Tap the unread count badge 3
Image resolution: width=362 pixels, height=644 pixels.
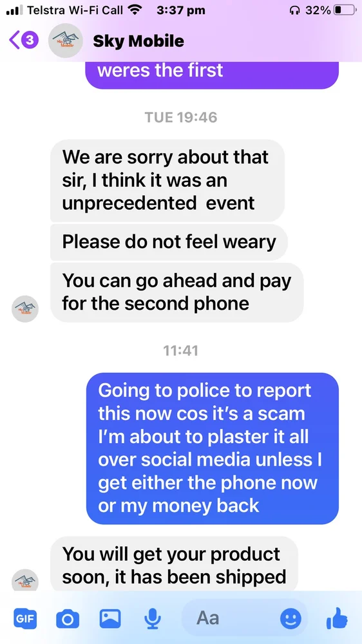click(30, 40)
